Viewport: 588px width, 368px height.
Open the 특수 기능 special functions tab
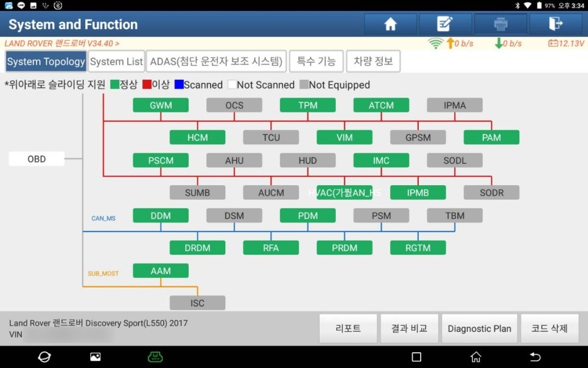pos(316,61)
